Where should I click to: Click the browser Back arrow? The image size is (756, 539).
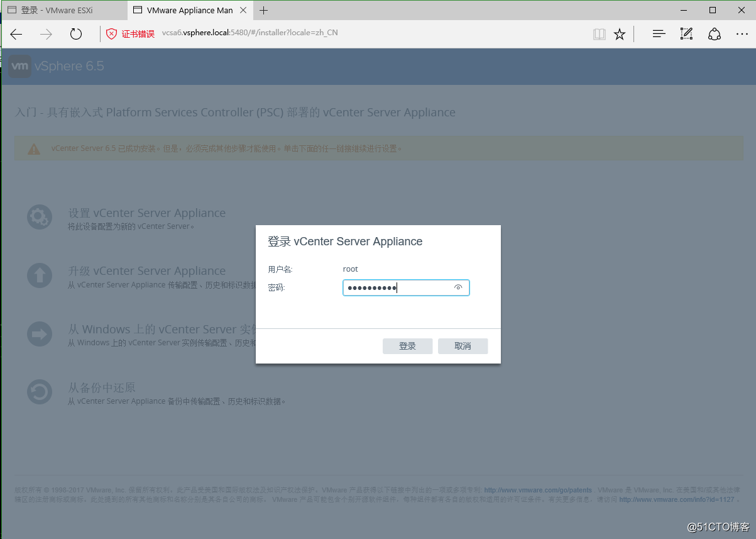click(x=16, y=34)
